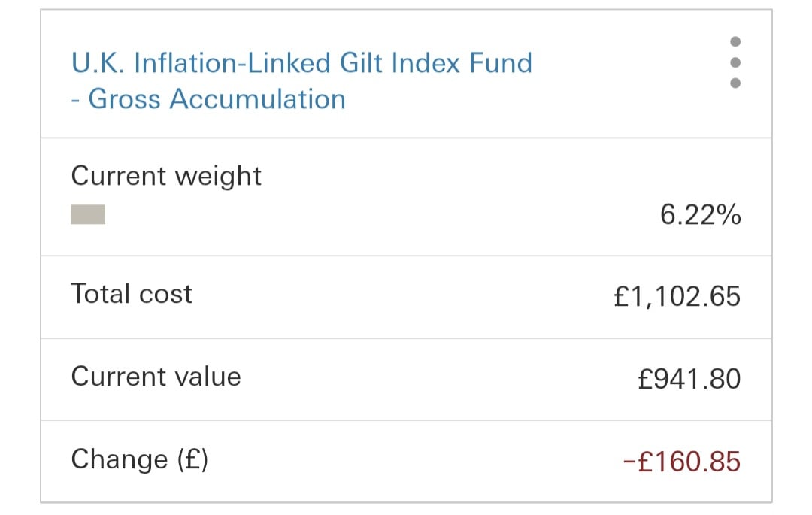Select the Total cost label
Viewport: 812px width, 515px height.
[x=132, y=294]
